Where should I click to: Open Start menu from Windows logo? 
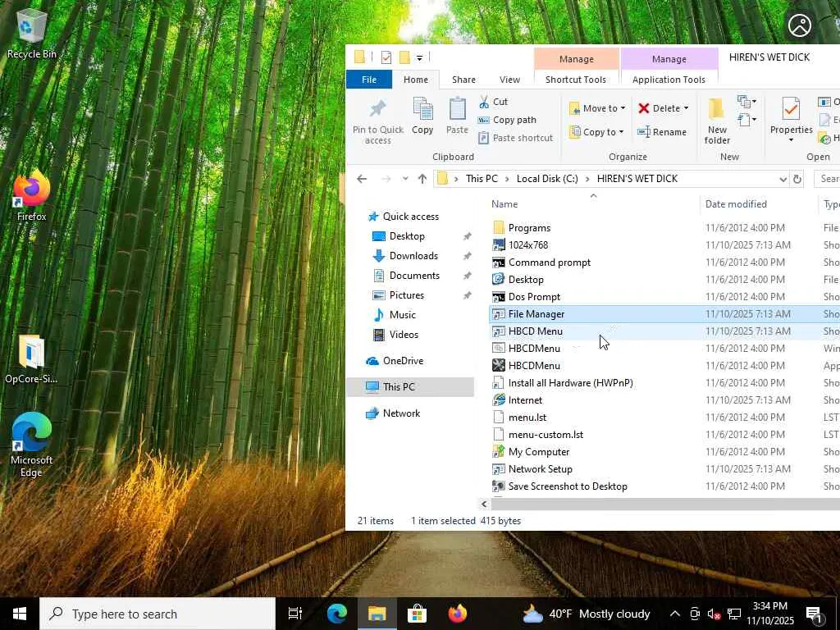click(x=20, y=614)
